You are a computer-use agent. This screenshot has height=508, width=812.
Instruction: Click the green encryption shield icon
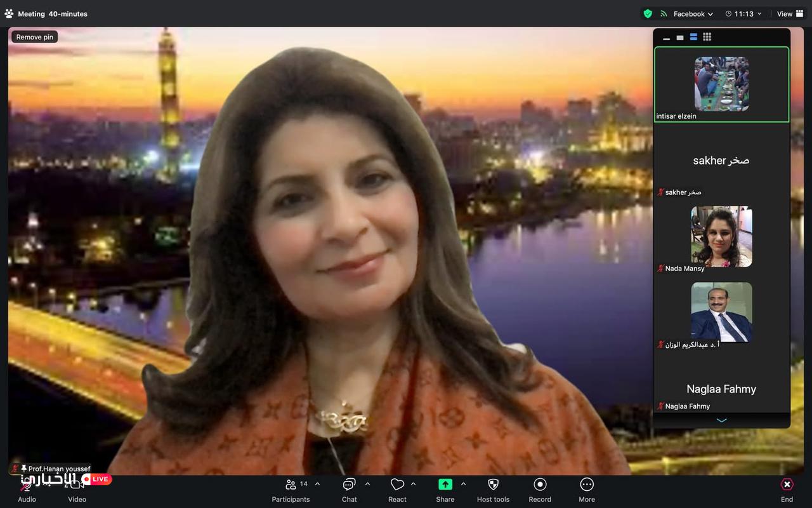pos(648,13)
